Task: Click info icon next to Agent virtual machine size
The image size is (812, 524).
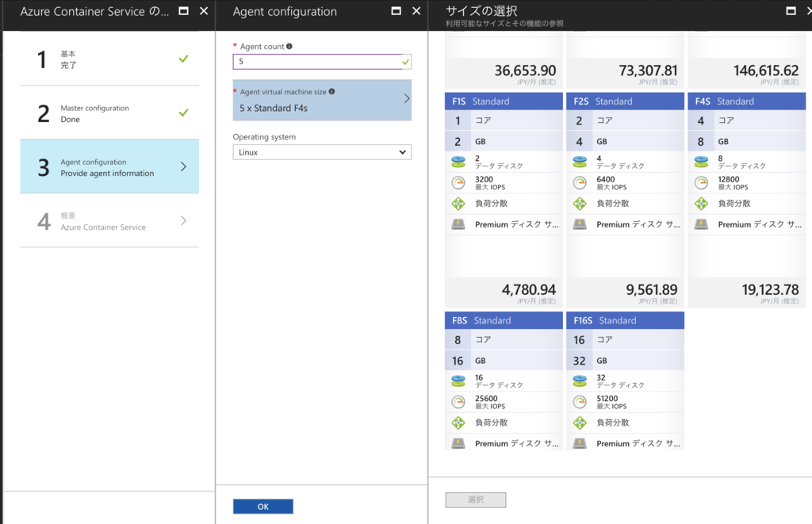Action: tap(331, 92)
